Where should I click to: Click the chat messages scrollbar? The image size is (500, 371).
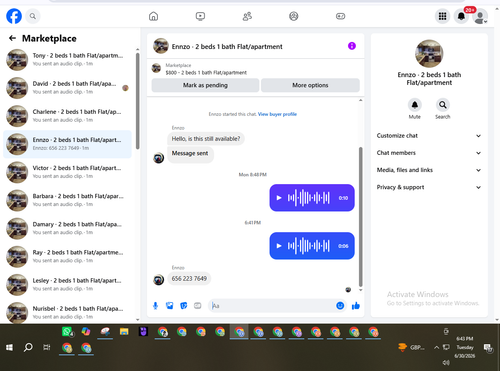coord(360,217)
